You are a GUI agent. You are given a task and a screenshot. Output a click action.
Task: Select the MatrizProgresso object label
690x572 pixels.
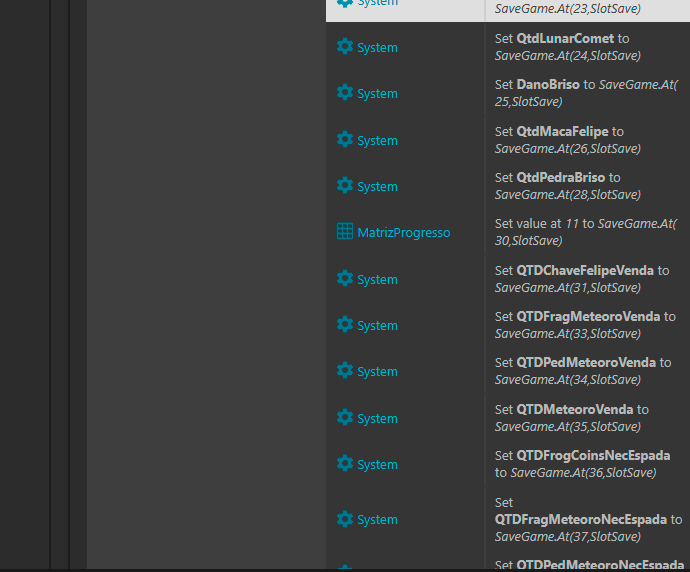pos(404,232)
